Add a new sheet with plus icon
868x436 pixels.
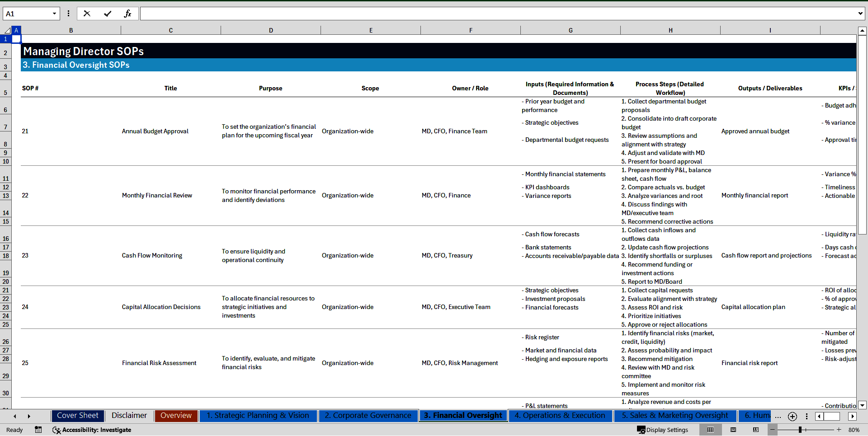click(793, 416)
